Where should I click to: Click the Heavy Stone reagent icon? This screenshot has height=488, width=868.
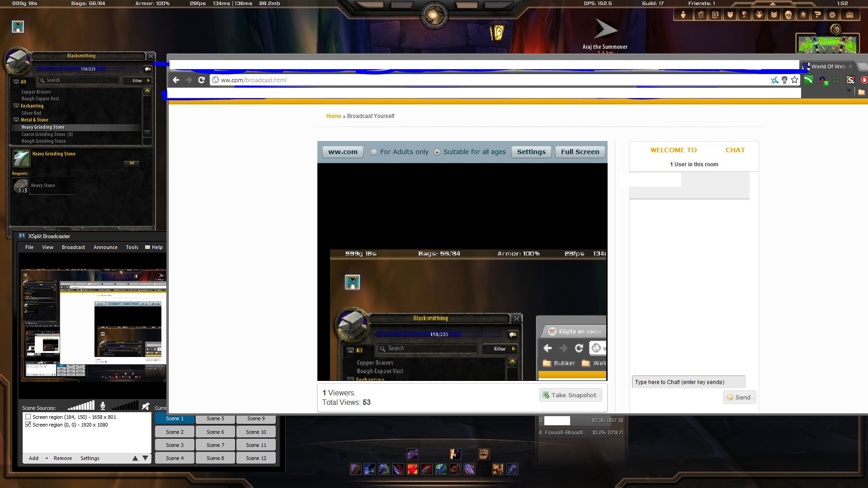(20, 186)
